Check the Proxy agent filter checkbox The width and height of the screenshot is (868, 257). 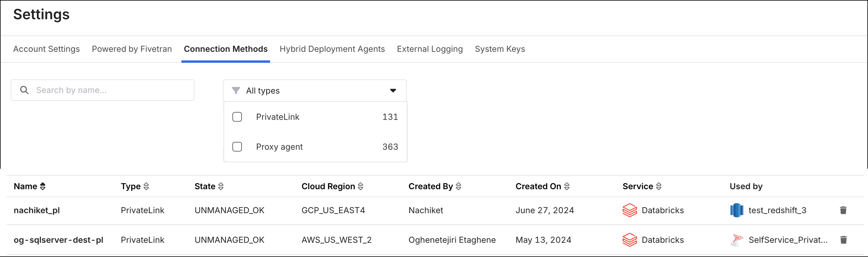point(237,147)
